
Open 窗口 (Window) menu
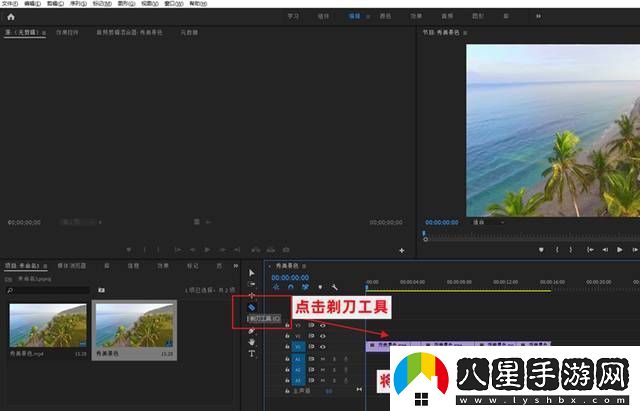click(174, 4)
